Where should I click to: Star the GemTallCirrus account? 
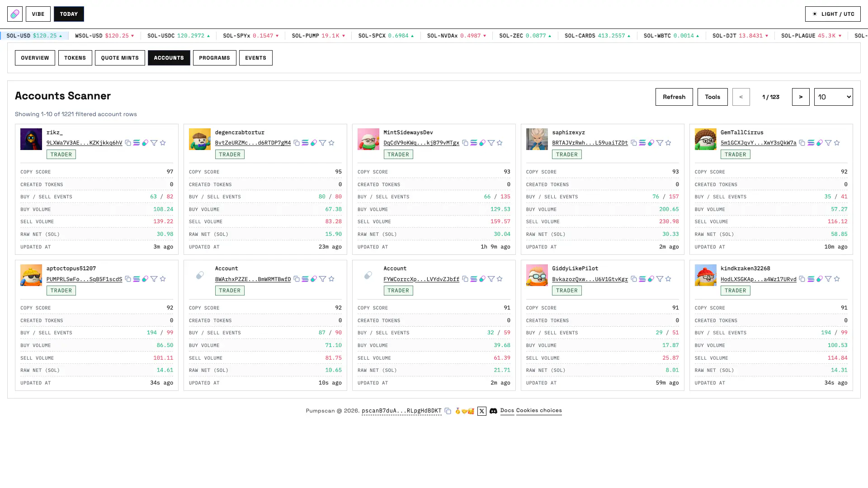point(837,143)
